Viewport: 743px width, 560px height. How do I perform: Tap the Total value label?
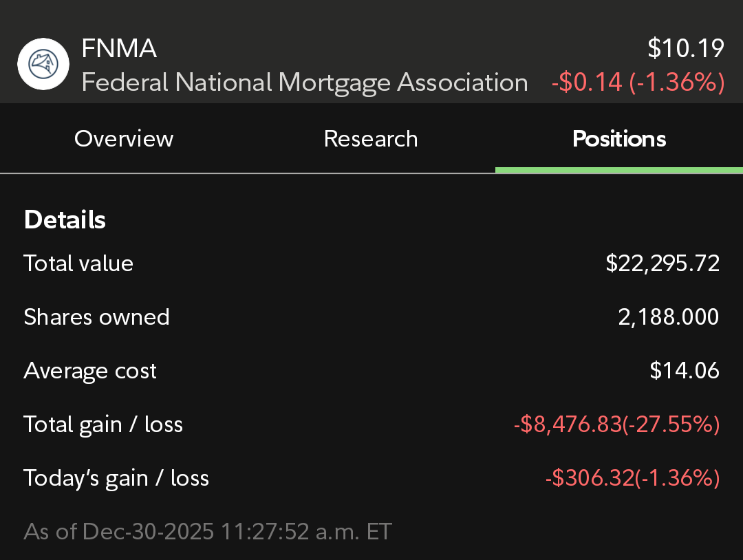coord(78,263)
